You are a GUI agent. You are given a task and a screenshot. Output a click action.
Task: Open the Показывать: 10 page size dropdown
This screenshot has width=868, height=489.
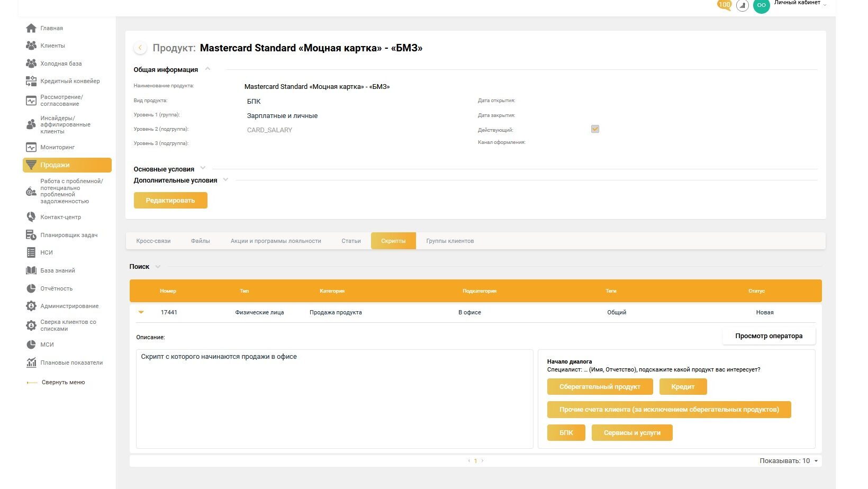[x=789, y=461]
